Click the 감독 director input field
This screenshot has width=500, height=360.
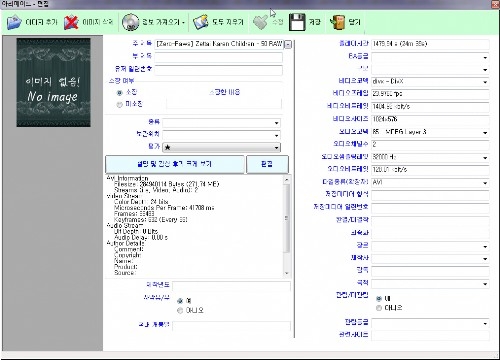430,271
